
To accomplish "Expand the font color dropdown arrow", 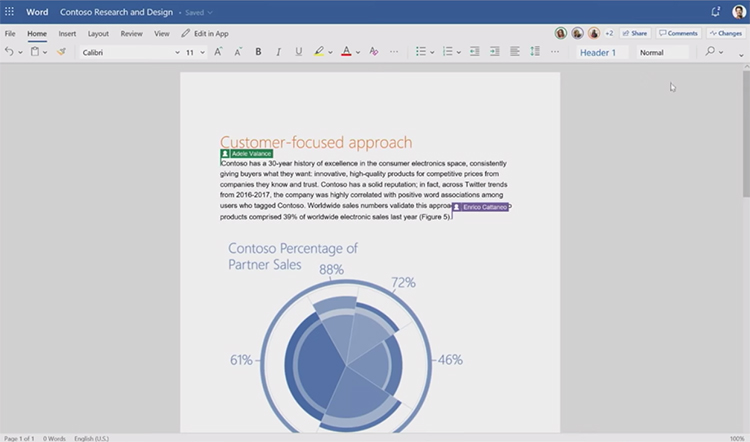I will point(358,53).
